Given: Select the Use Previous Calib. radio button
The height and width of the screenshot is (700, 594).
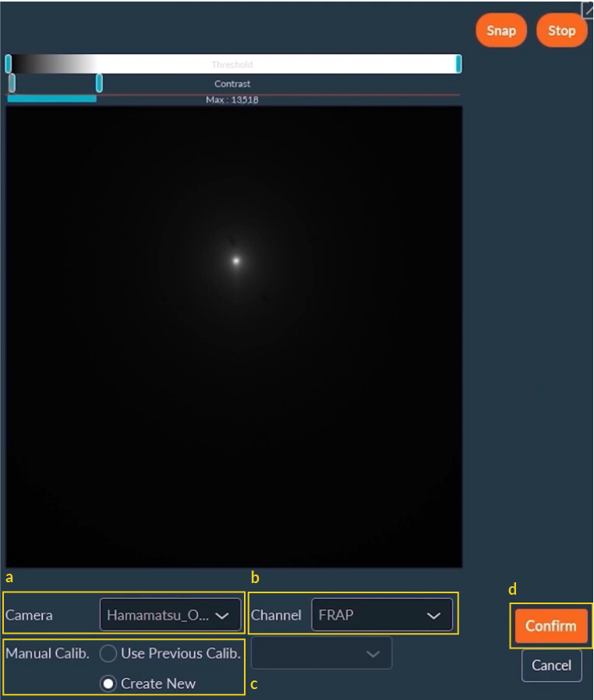Looking at the screenshot, I should pos(109,653).
